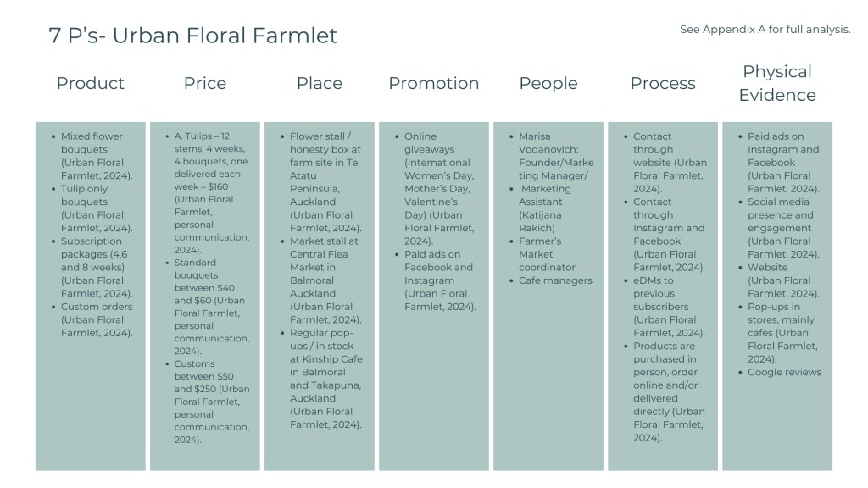Screen dimensions: 868x488
Task: Click the "See Appendix A for full analysis" note
Action: tap(765, 30)
